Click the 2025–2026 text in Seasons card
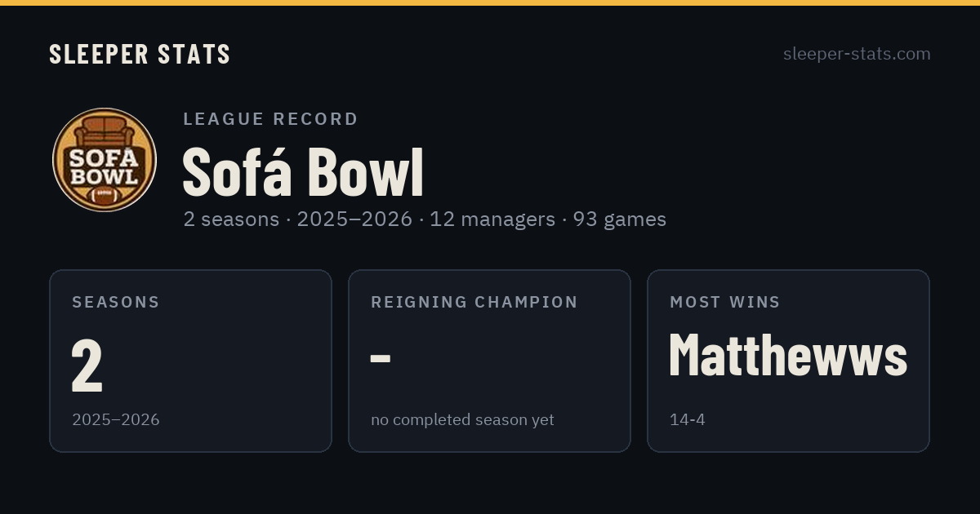 click(116, 419)
